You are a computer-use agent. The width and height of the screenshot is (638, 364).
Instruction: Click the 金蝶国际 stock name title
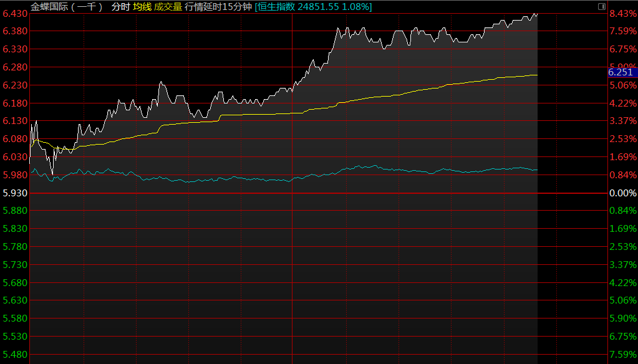[x=67, y=7]
